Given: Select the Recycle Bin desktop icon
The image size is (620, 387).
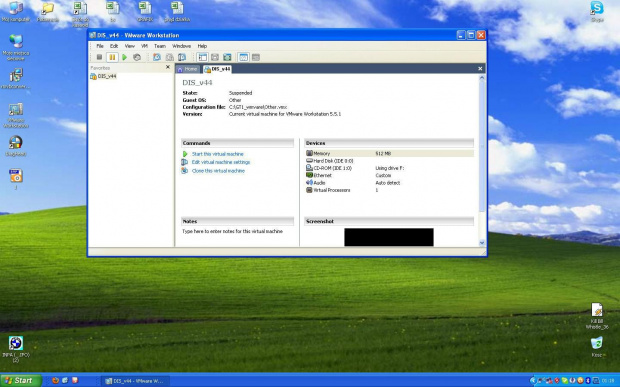Looking at the screenshot, I should (597, 347).
